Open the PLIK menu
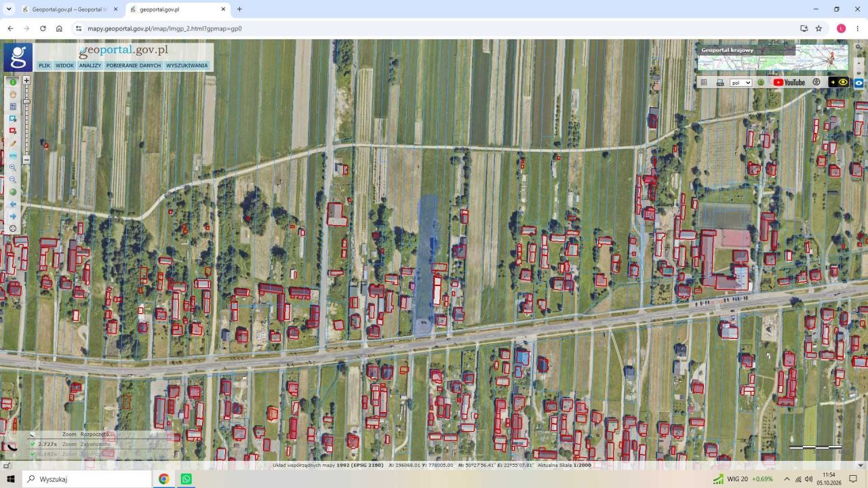Image resolution: width=868 pixels, height=488 pixels. (x=44, y=66)
